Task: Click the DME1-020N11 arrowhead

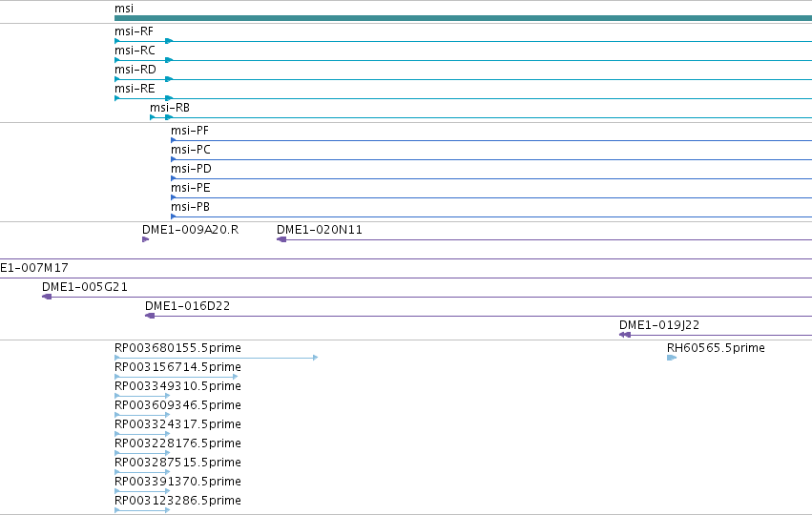Action: point(281,239)
